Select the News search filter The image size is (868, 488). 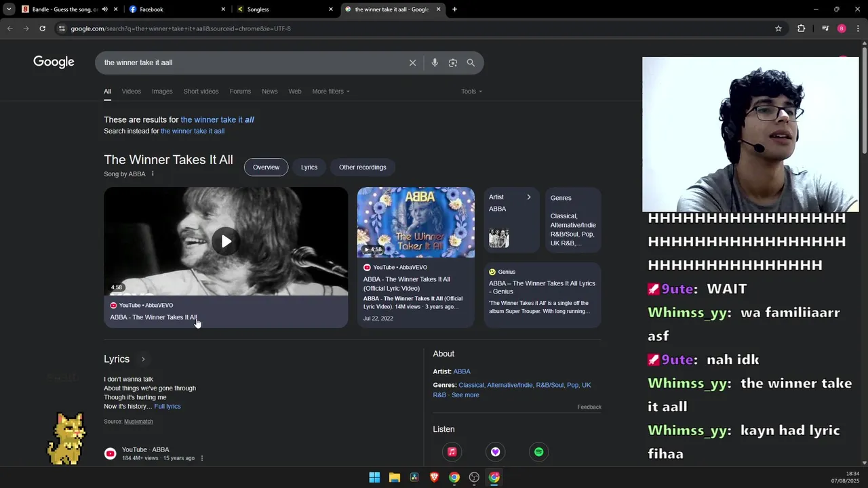(270, 91)
